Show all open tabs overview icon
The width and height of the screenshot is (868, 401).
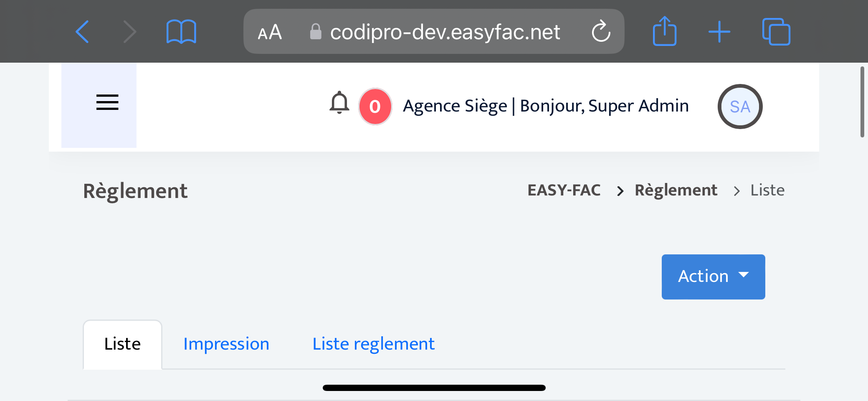pyautogui.click(x=776, y=32)
